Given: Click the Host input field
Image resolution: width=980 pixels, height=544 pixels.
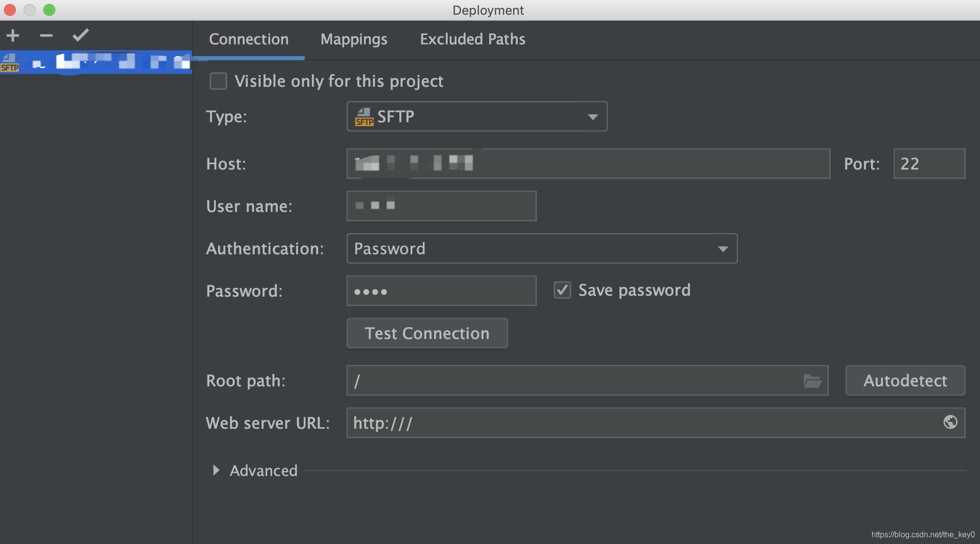Looking at the screenshot, I should point(588,163).
